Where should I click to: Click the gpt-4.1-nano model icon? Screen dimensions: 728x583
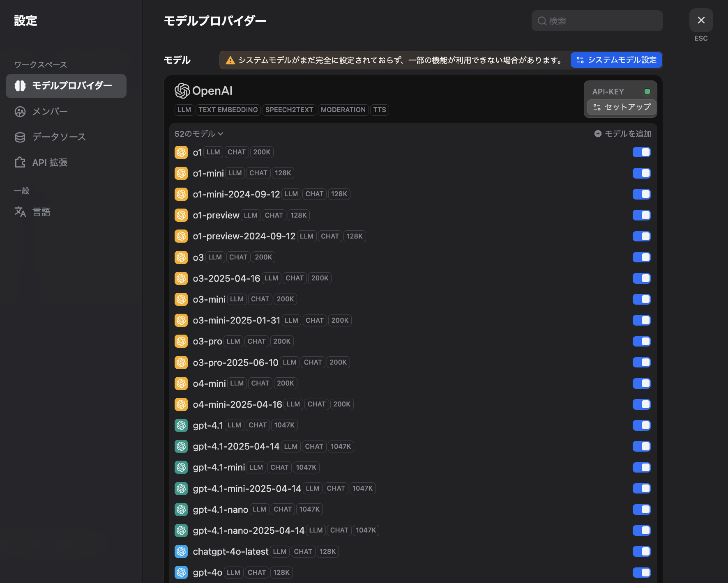pyautogui.click(x=181, y=510)
